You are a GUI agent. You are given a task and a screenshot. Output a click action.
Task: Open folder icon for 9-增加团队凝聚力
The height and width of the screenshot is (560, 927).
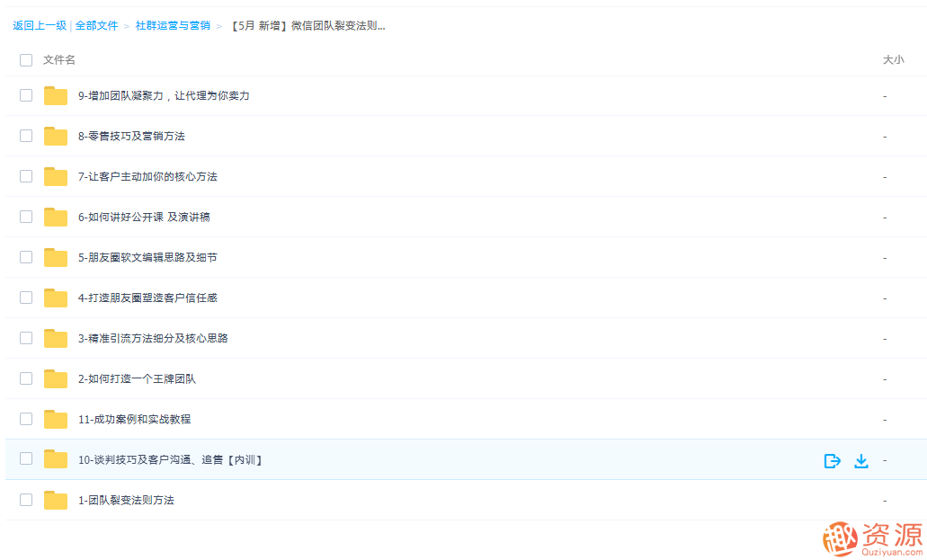coord(56,96)
